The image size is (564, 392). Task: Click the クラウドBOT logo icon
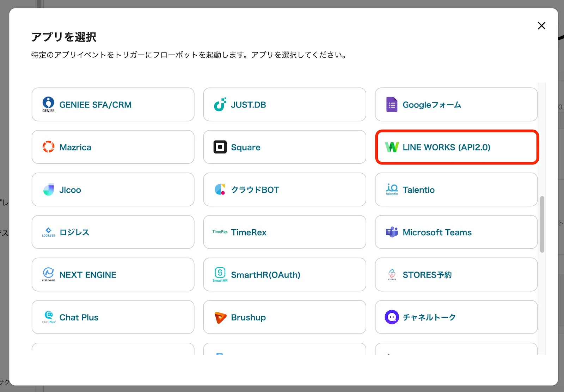click(x=220, y=189)
